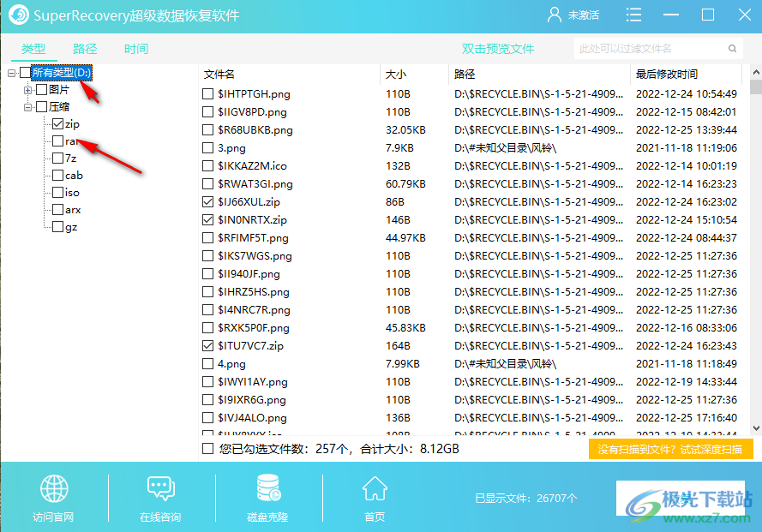Viewport: 762px width, 532px height.
Task: Select file row $IKKAZ2M.ico
Action: click(x=471, y=165)
